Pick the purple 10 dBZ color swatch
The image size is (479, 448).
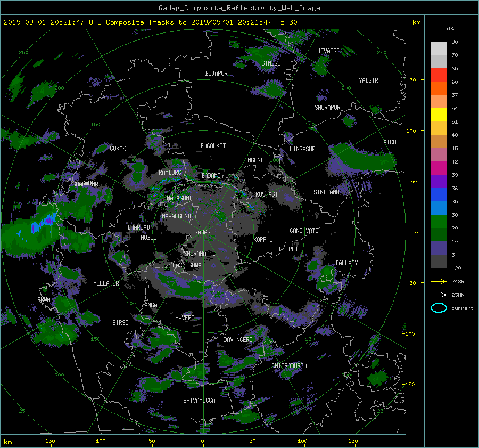click(x=439, y=248)
